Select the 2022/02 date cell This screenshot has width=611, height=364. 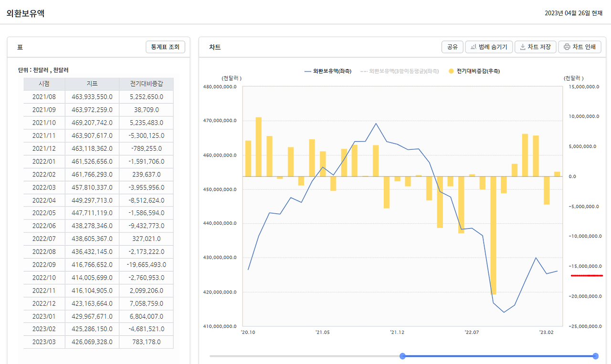(44, 174)
